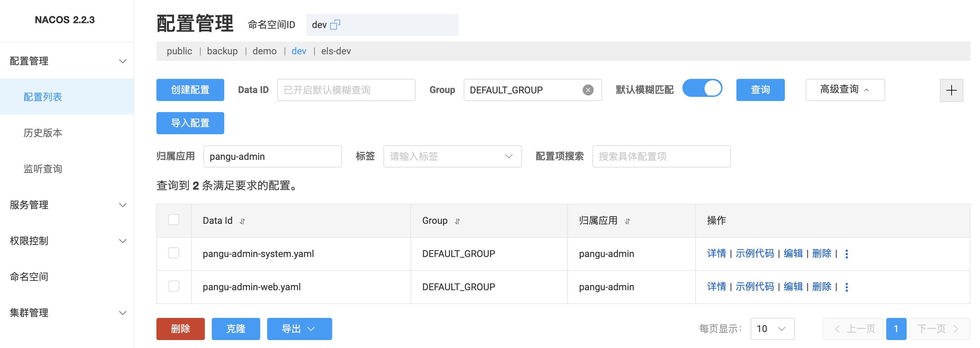Focus the Data ID input field

(346, 90)
